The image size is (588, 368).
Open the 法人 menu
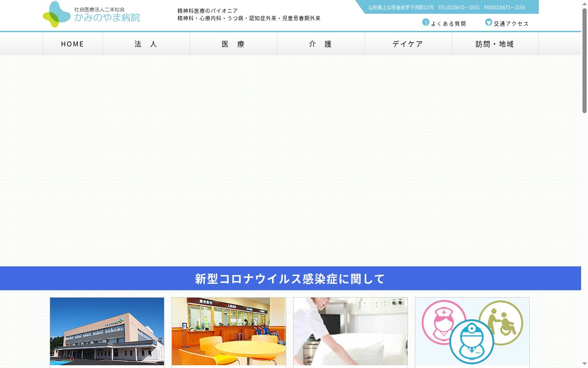coord(146,44)
